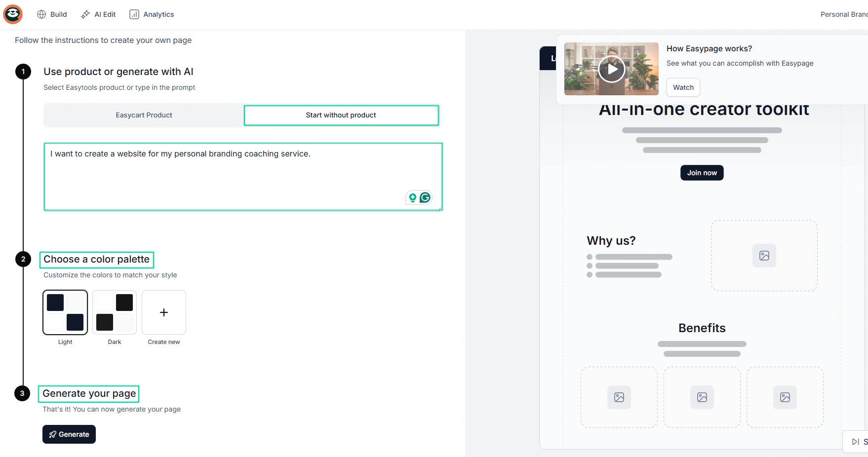Screen dimensions: 868x457
Task: Click the last Benefits image placeholder
Action: [x=785, y=397]
